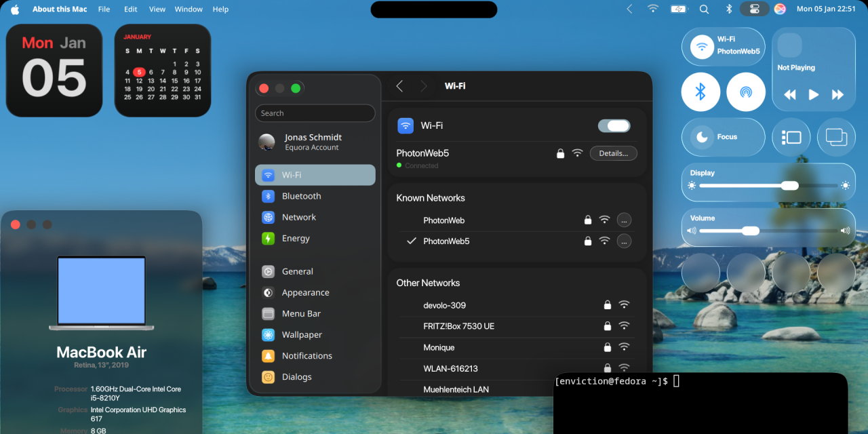Open the File menu
Image resolution: width=868 pixels, height=434 pixels.
[x=104, y=9]
